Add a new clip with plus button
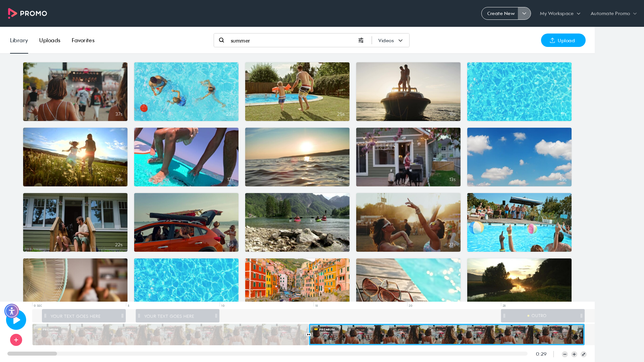 [16, 340]
